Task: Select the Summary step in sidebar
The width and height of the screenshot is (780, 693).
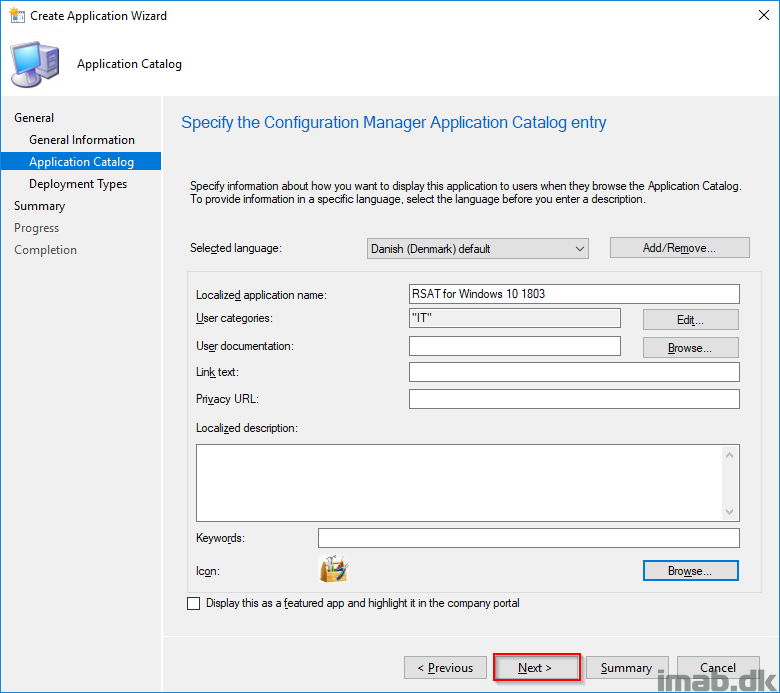Action: [39, 206]
